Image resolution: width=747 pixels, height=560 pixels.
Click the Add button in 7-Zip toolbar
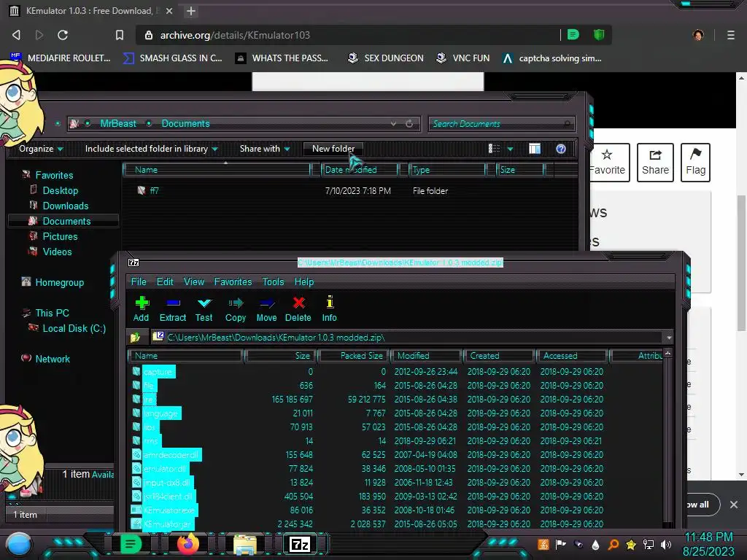(x=141, y=309)
